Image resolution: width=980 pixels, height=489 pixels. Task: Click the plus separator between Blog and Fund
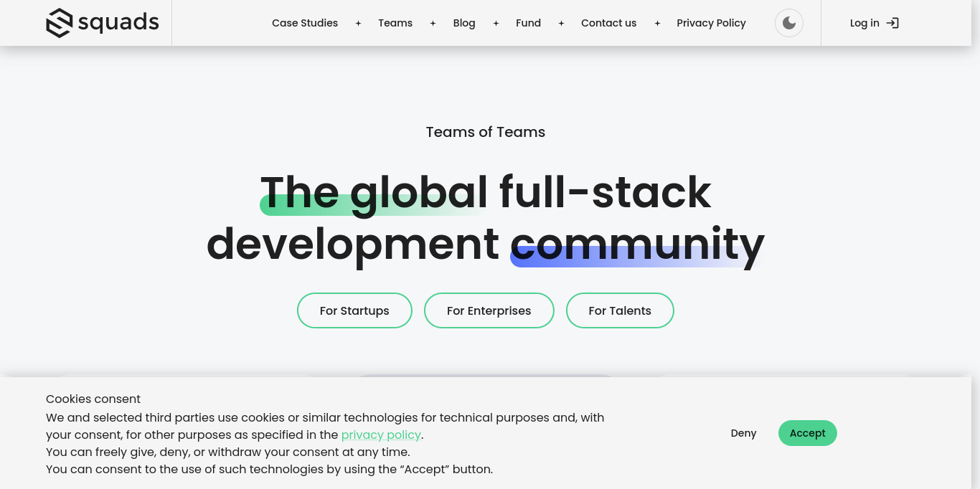pos(496,23)
